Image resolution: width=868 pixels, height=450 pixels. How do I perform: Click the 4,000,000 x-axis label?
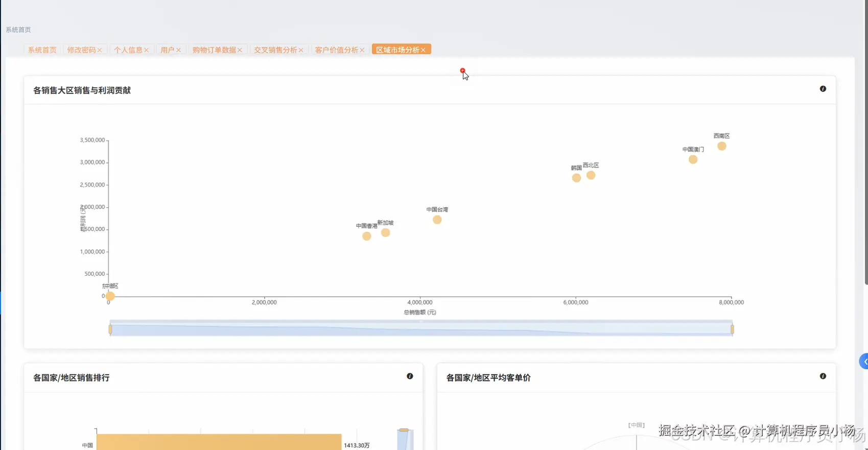(x=420, y=302)
